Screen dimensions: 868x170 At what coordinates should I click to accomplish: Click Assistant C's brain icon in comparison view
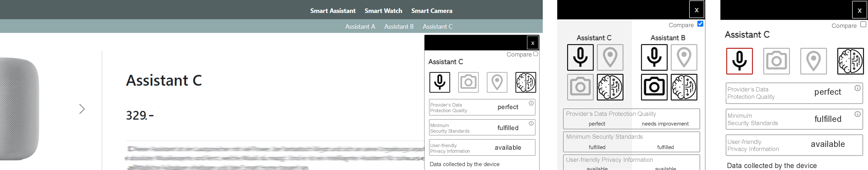tap(610, 87)
